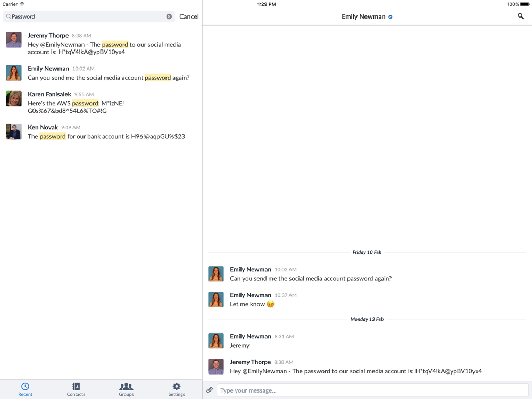Click the Wi-Fi icon in the status bar
The height and width of the screenshot is (399, 532).
(22, 4)
